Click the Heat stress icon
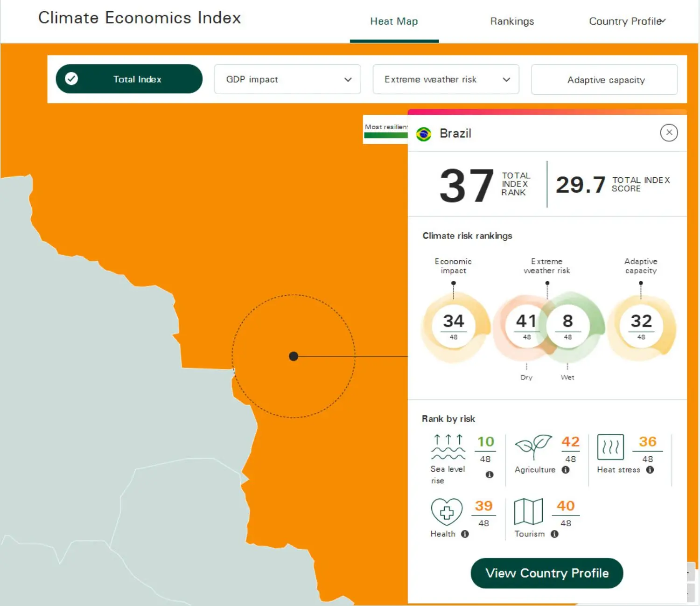Screen dimensions: 700x606 click(x=610, y=447)
